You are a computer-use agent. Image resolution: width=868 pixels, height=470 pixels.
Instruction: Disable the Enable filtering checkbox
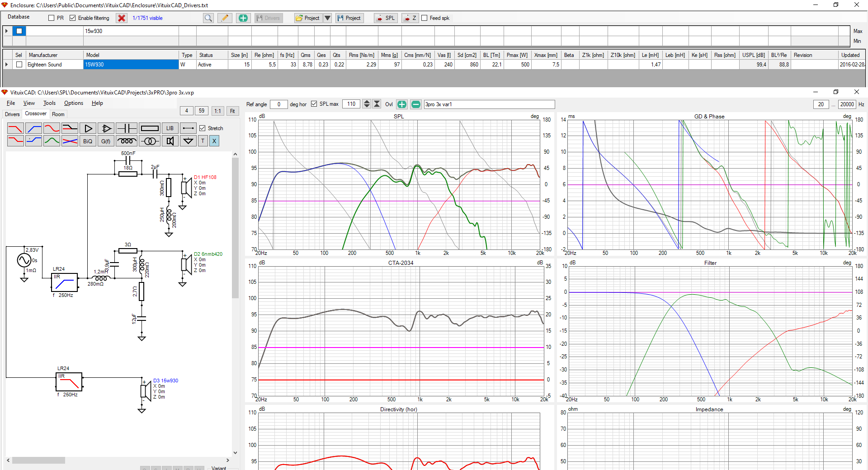coord(72,18)
